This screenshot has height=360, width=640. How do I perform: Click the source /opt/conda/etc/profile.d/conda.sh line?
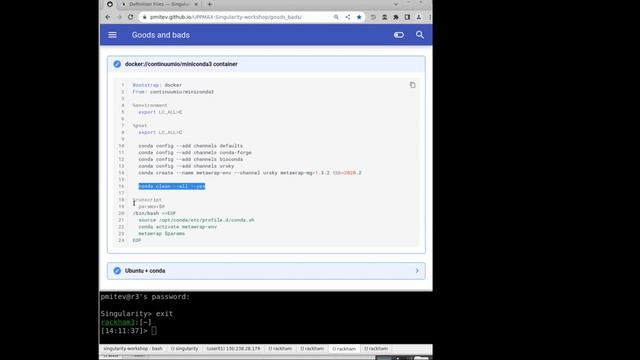click(196, 220)
